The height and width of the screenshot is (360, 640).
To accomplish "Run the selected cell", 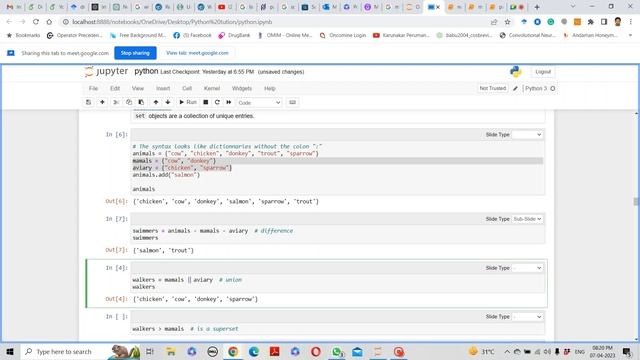I will [x=188, y=102].
